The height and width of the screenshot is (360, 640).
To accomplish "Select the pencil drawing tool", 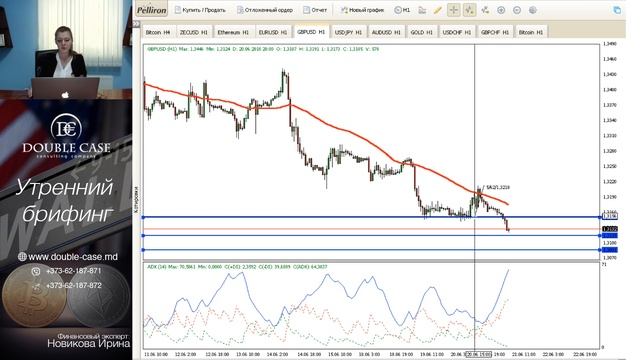I will [438, 10].
